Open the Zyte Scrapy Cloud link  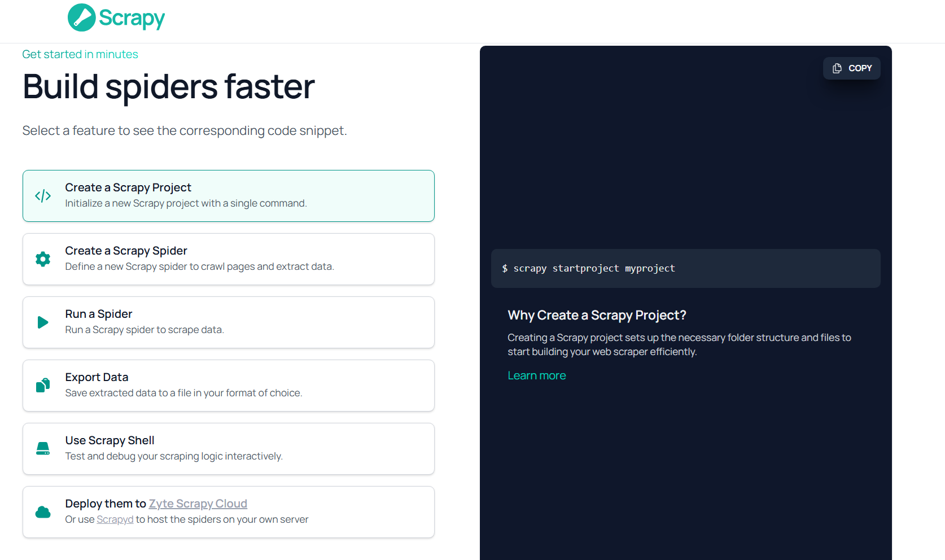(x=198, y=504)
